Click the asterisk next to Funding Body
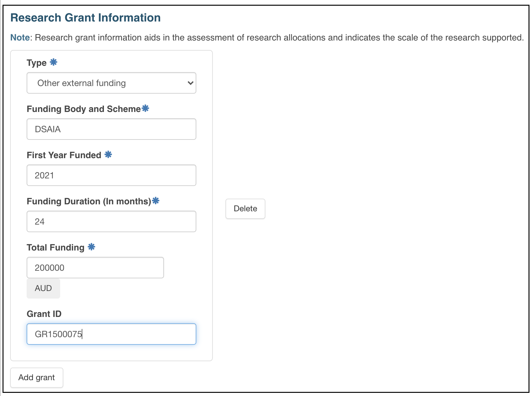The image size is (532, 396). 145,108
